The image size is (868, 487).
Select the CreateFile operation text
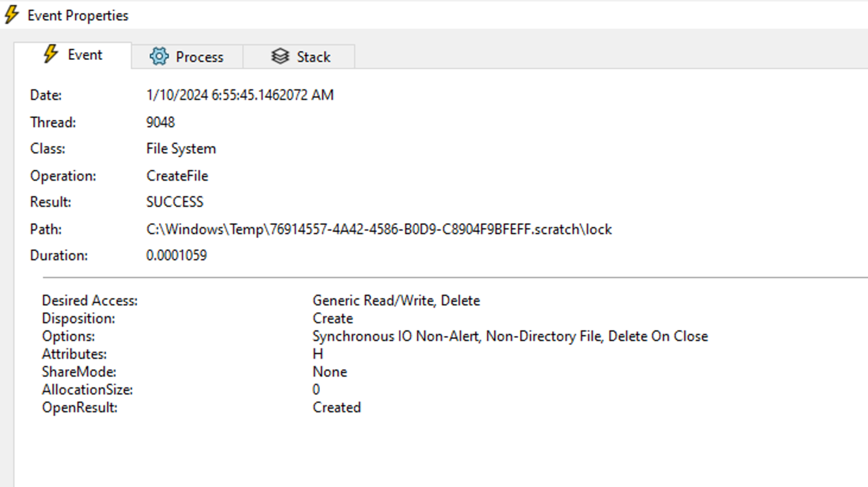point(177,176)
